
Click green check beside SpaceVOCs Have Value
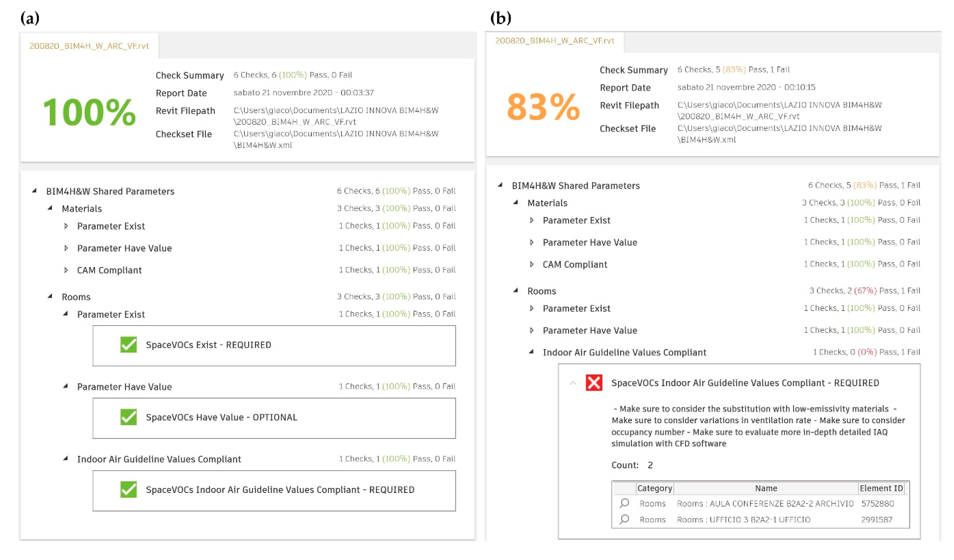click(128, 417)
